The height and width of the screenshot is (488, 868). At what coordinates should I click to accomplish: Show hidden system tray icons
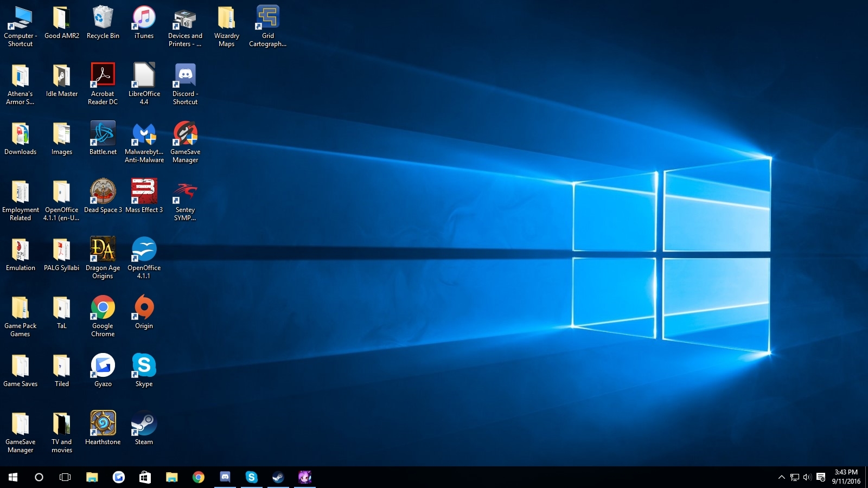pyautogui.click(x=782, y=477)
